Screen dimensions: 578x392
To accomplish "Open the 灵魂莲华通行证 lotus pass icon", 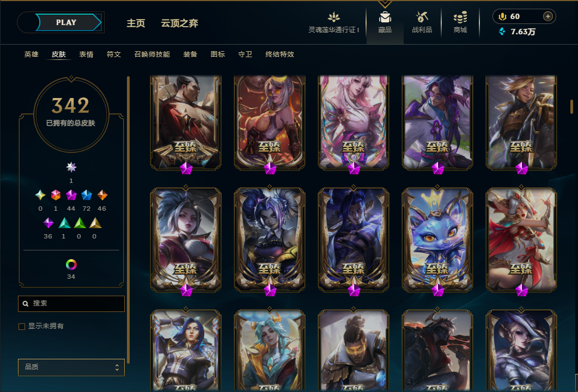I will click(x=333, y=17).
